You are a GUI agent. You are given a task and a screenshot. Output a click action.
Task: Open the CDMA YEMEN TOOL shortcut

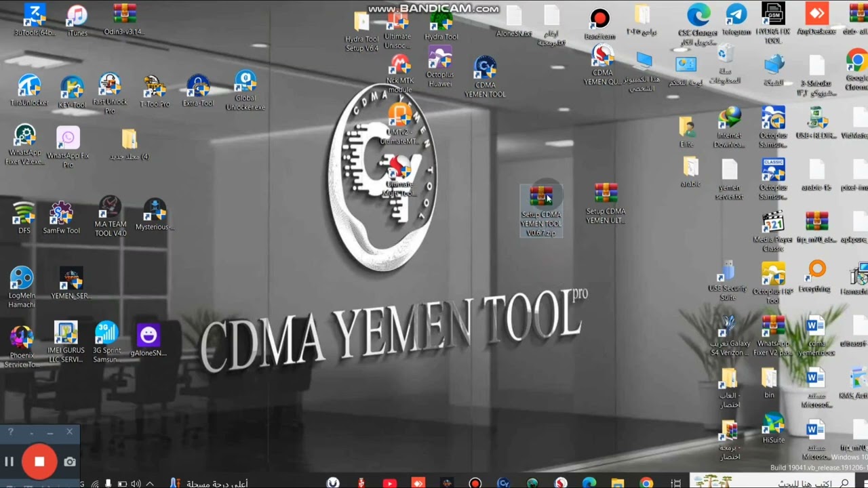click(x=485, y=77)
